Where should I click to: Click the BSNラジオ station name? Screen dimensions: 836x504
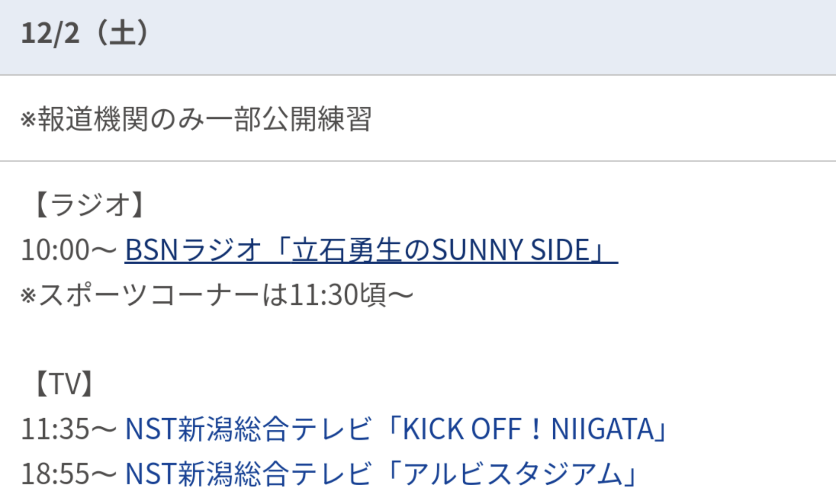[x=193, y=250]
